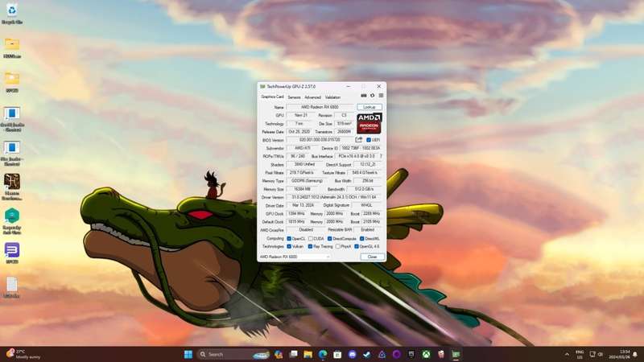Viewport: 644px width, 362px height.
Task: Open clock and date in system tray
Action: pos(619,354)
